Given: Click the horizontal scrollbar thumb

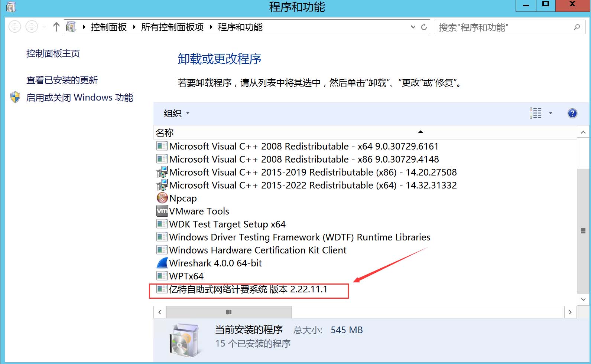Looking at the screenshot, I should 229,312.
